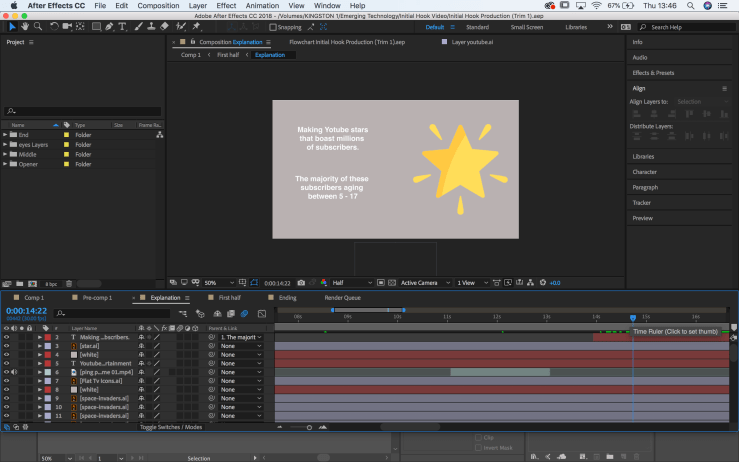Switch to the Comp 1 timeline tab
This screenshot has height=462, width=739.
tap(34, 298)
